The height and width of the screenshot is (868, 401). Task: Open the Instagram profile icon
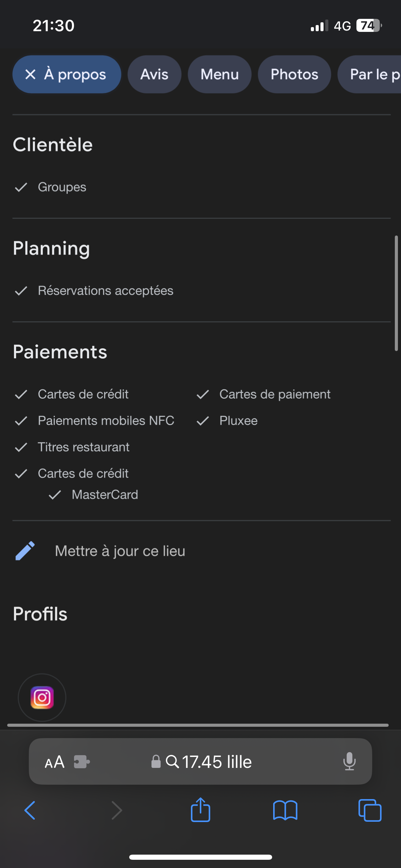point(42,697)
